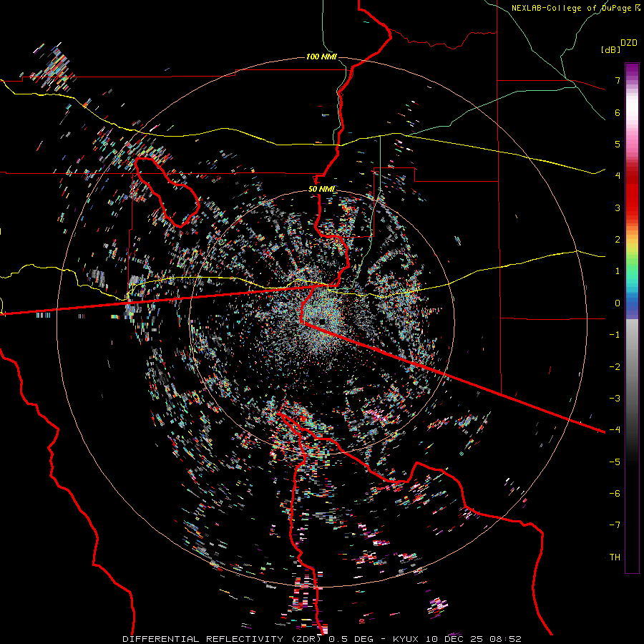Click the -2 scale value

point(615,367)
